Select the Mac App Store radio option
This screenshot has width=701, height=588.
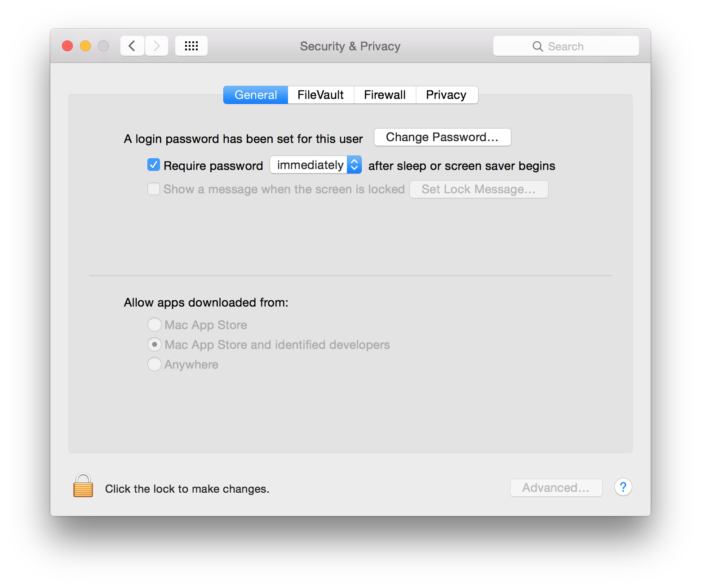[x=155, y=325]
